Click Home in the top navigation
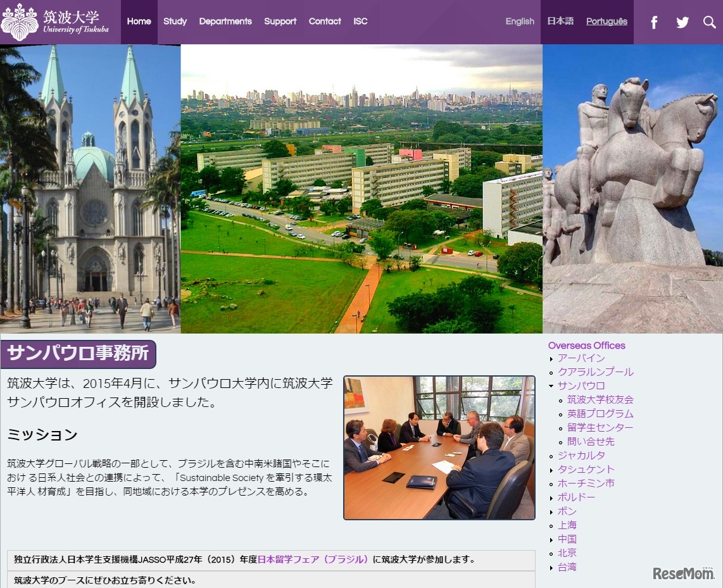The height and width of the screenshot is (588, 723). (x=139, y=22)
